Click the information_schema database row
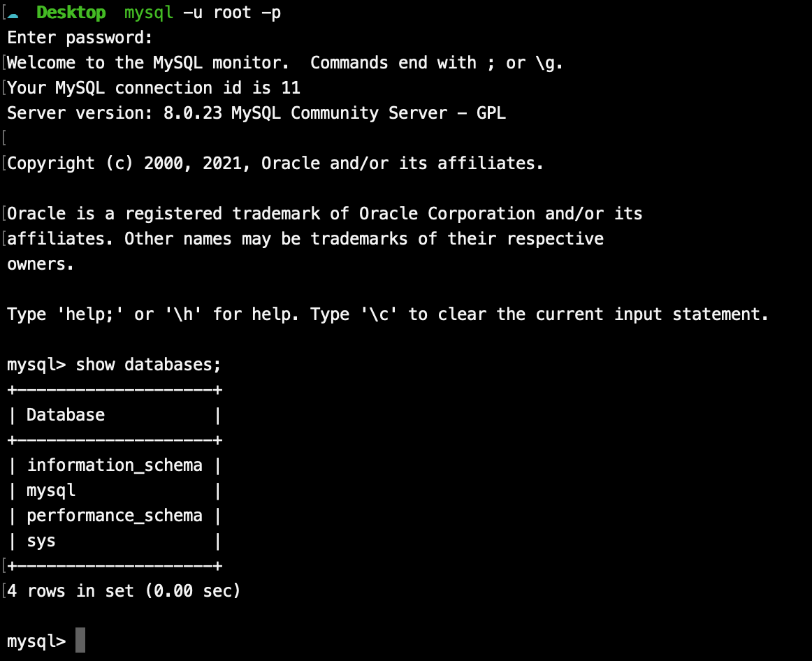The width and height of the screenshot is (812, 661). [x=115, y=465]
